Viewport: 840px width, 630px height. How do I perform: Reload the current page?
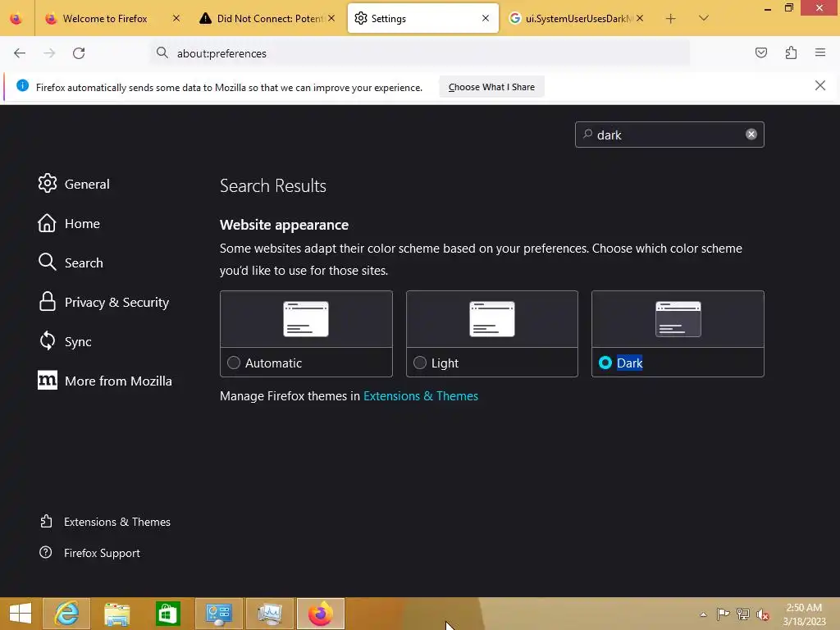(x=79, y=53)
